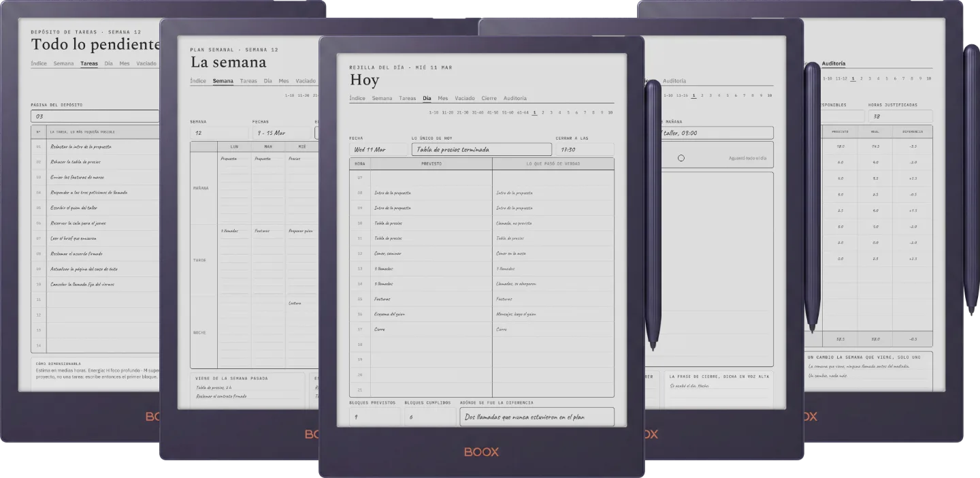Open the Mes tab on Todo lo pendiente
This screenshot has height=478, width=980.
(125, 63)
